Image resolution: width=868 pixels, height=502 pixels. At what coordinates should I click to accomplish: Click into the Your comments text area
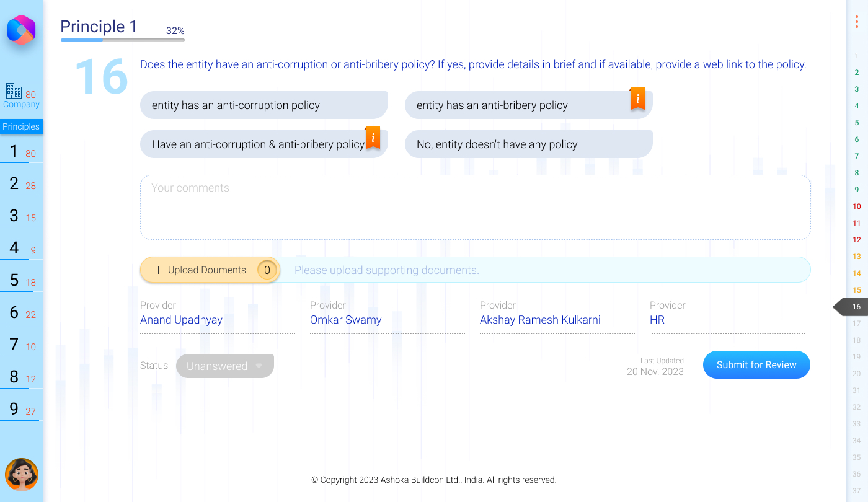coord(475,208)
